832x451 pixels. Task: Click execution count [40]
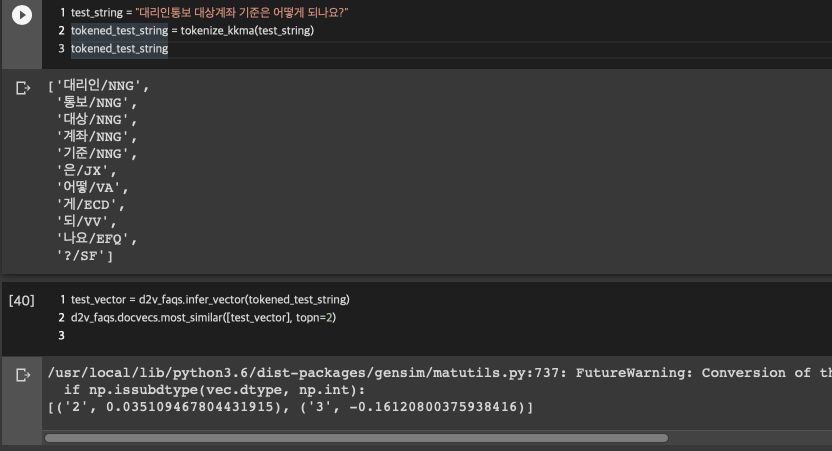(x=22, y=300)
